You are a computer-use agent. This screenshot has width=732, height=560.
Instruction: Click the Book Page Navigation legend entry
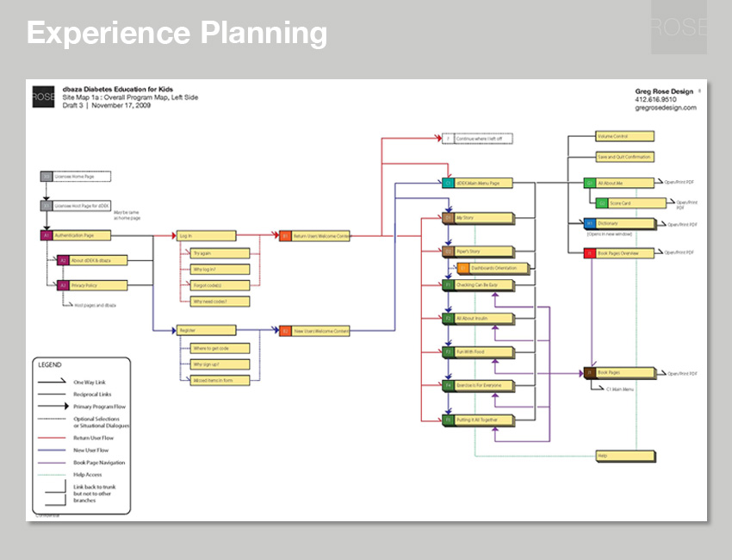[x=99, y=463]
